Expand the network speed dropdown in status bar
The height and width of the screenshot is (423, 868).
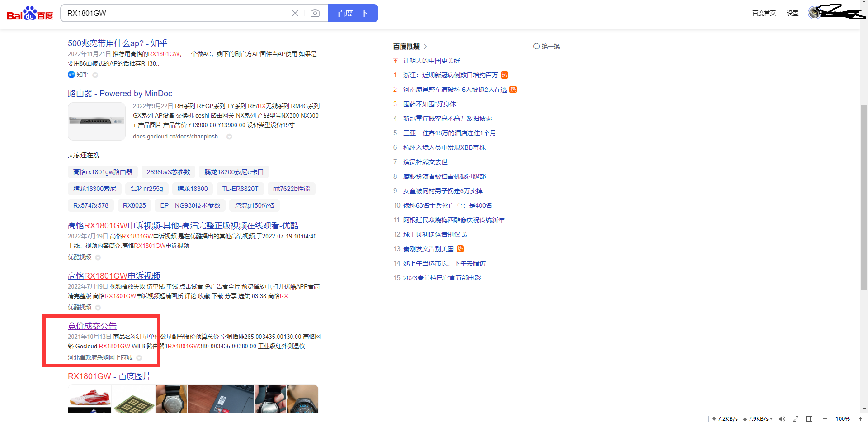[771, 419]
